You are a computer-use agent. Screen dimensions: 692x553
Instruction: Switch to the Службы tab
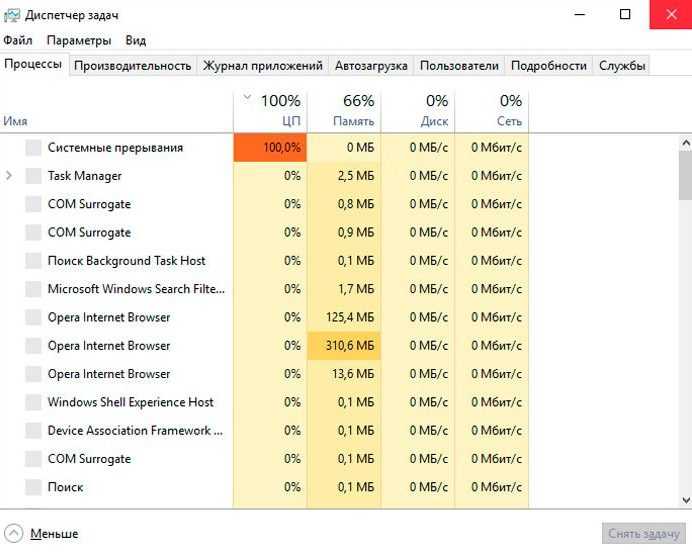coord(622,66)
